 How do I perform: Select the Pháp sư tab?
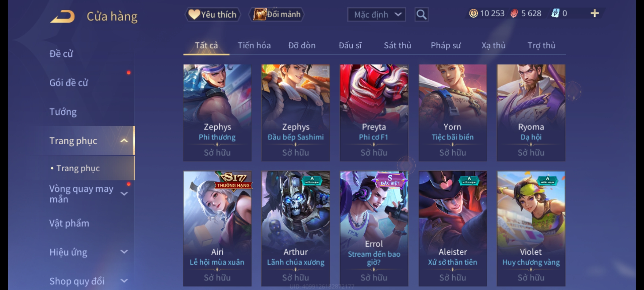[446, 45]
